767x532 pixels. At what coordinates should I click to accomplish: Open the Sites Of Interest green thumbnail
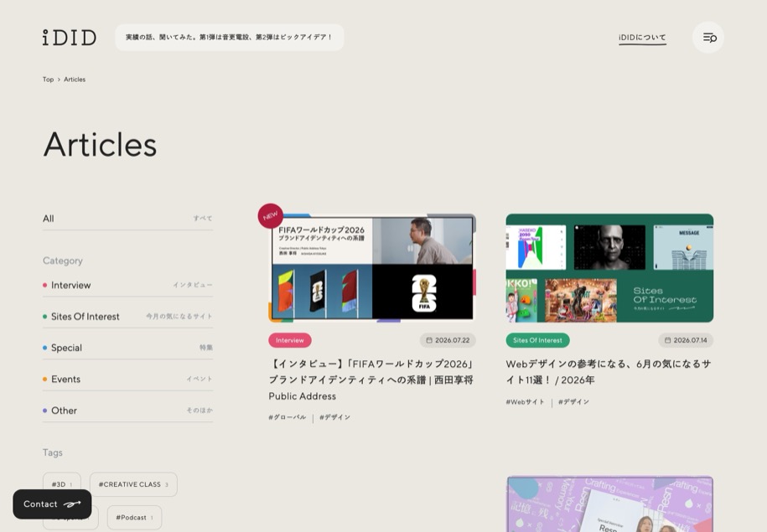click(x=609, y=268)
